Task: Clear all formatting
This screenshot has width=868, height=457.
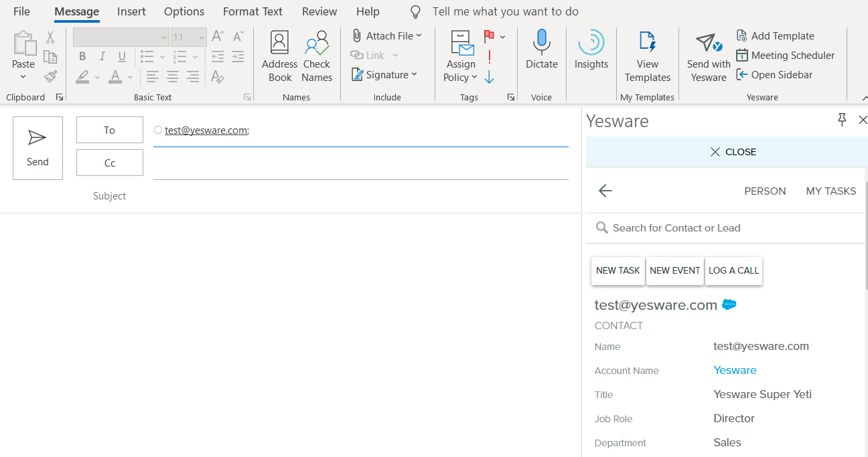Action: coord(218,76)
